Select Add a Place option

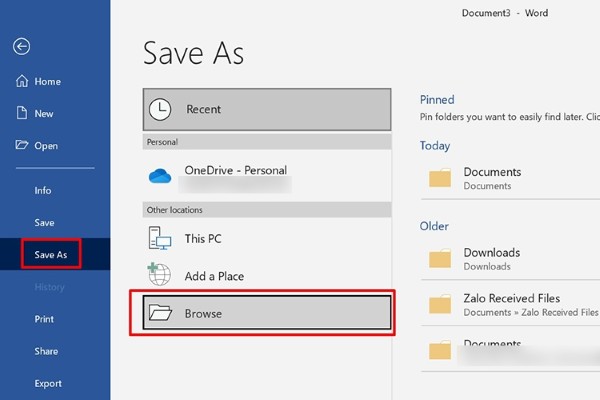pyautogui.click(x=267, y=276)
